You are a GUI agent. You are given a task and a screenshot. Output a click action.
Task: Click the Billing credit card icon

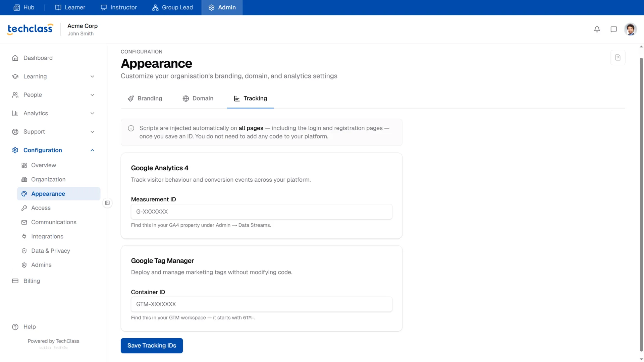(x=15, y=281)
